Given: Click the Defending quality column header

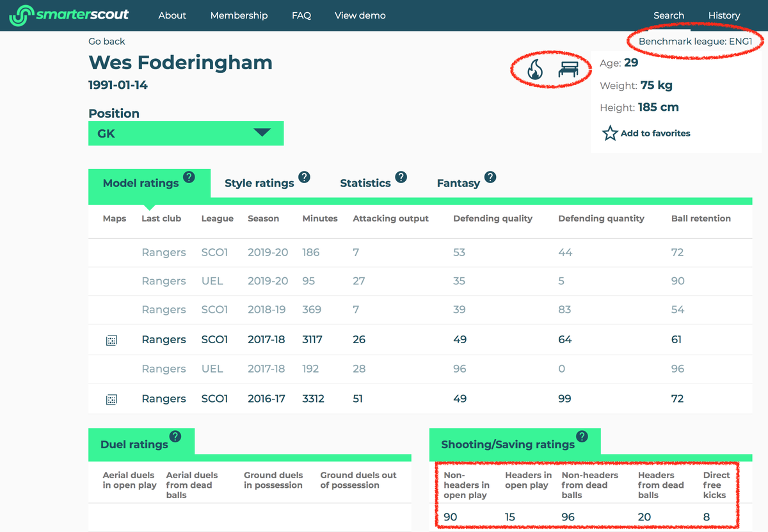Looking at the screenshot, I should tap(493, 218).
